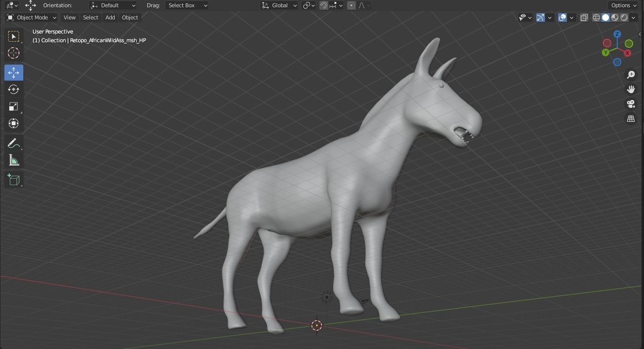Toggle viewport gizmos visibility
Viewport: 644px width, 349px height.
pos(540,17)
